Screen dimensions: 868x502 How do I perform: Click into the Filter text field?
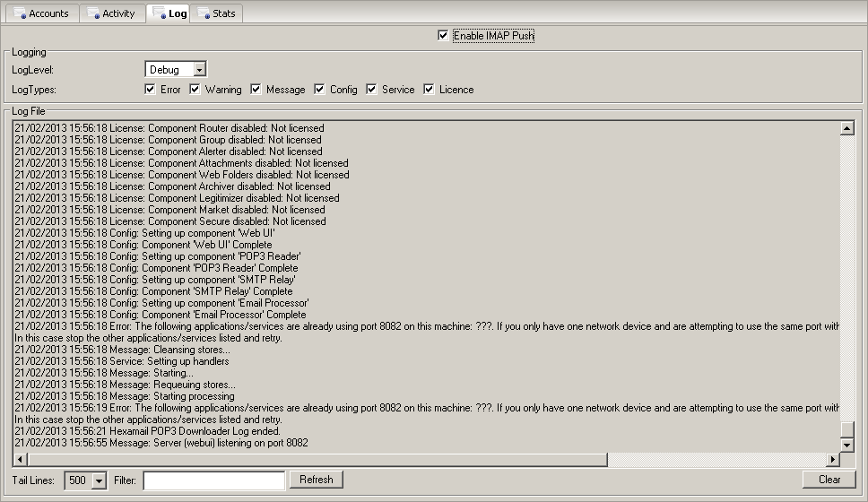click(213, 480)
